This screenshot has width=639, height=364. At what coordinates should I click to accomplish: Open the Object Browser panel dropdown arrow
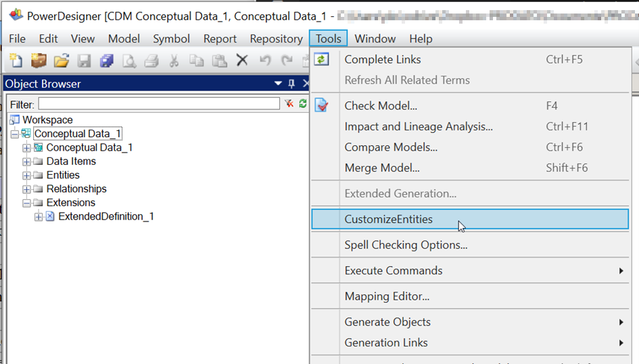(278, 84)
